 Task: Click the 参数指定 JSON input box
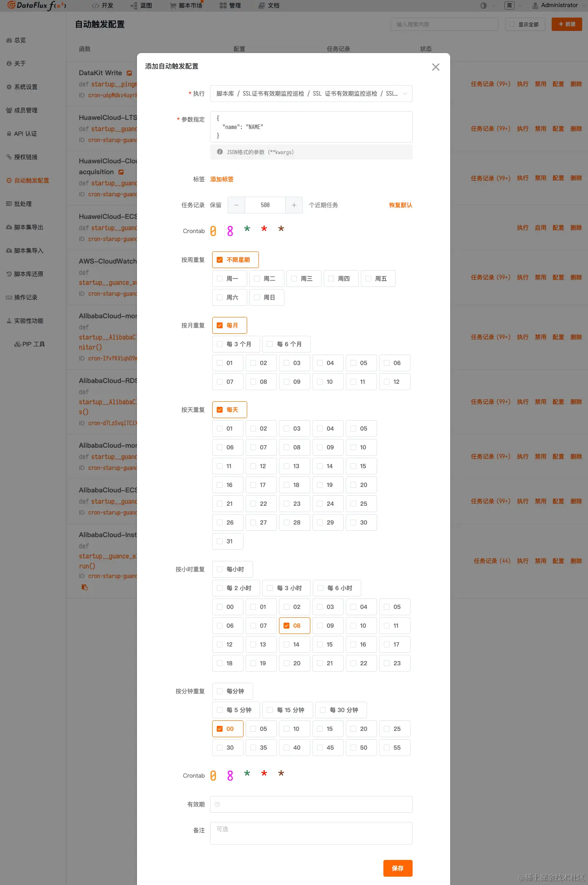coord(311,127)
